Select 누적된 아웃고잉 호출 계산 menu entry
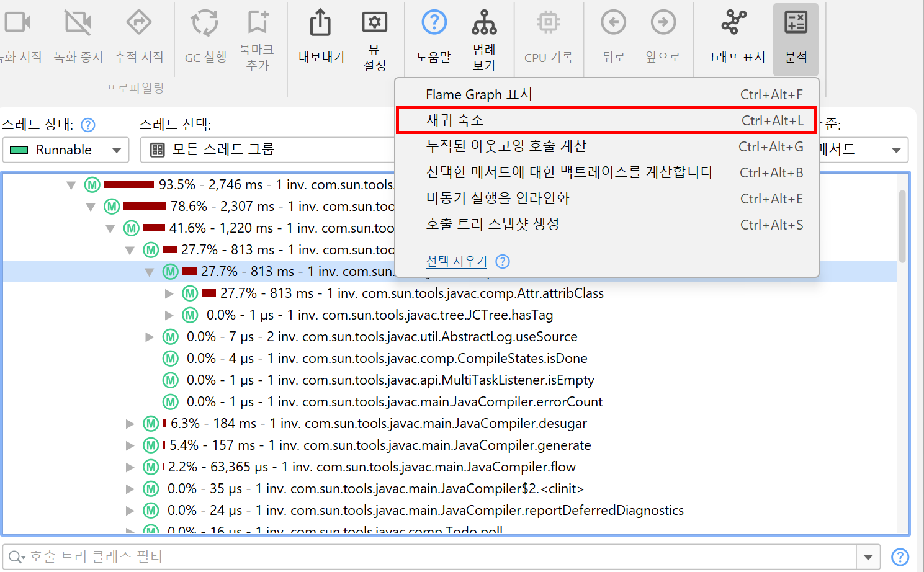Viewport: 924px width, 572px height. (607, 146)
